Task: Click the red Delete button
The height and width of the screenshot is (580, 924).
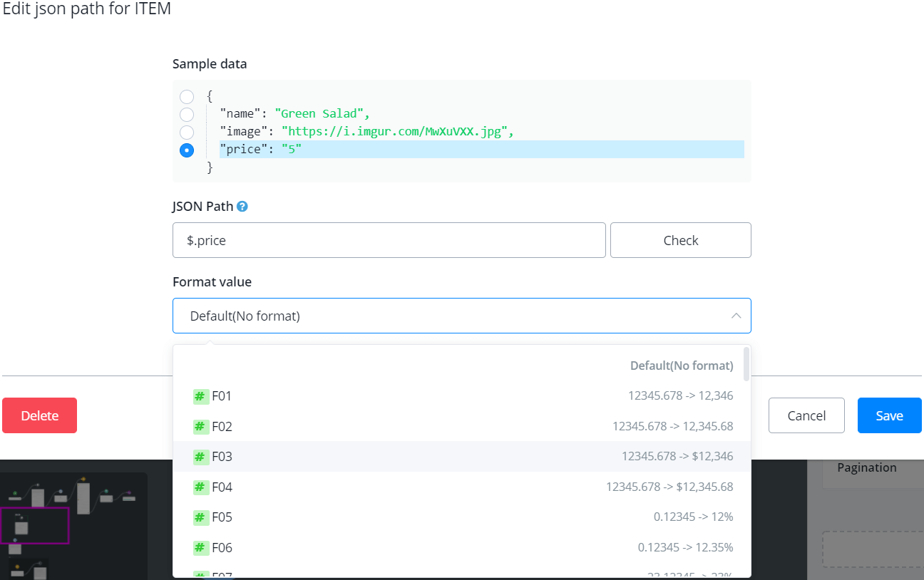Action: (39, 415)
